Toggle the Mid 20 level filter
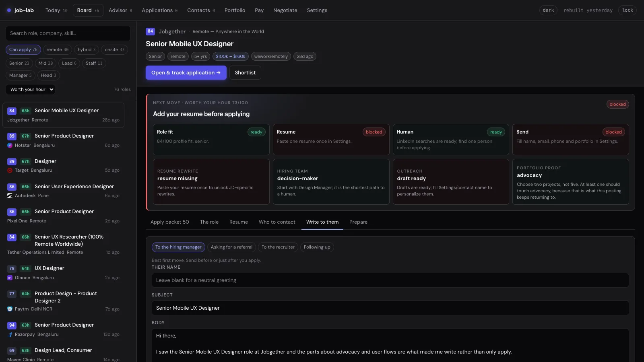The height and width of the screenshot is (362, 644). click(x=45, y=64)
